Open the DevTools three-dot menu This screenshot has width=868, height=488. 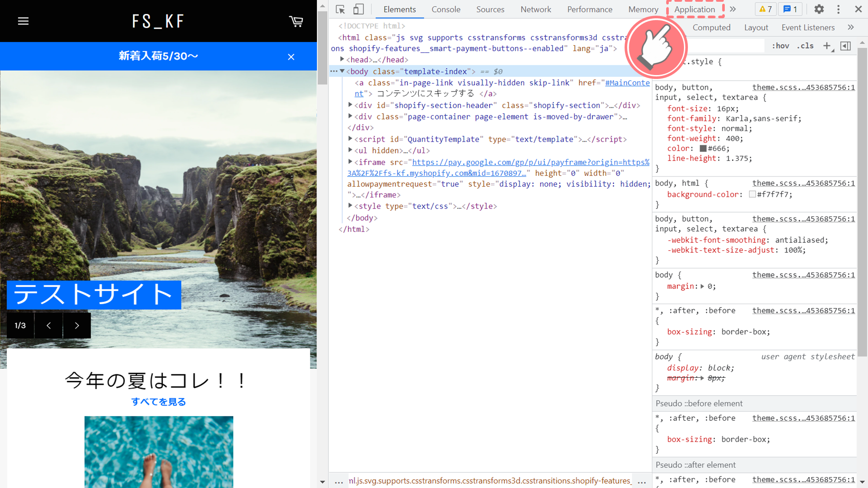point(838,9)
